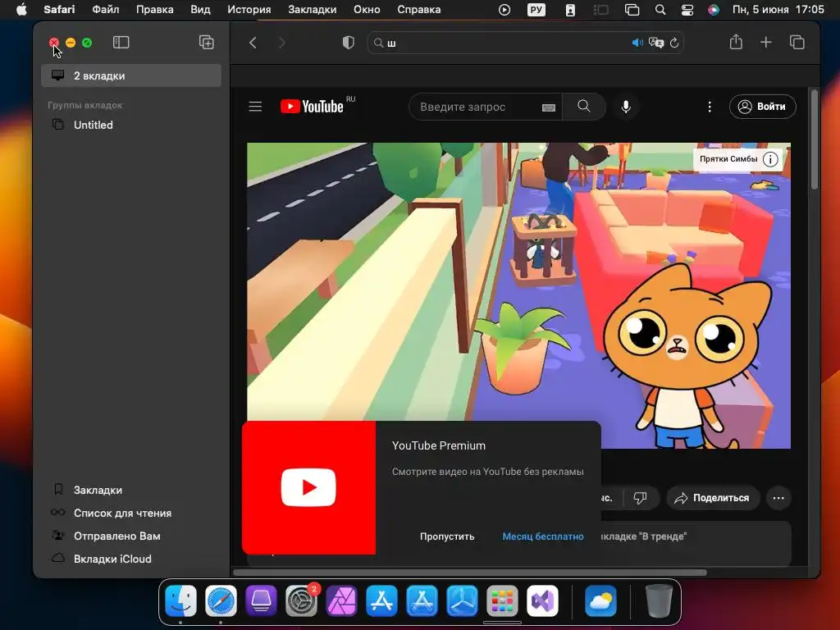Click the YouTube search magnifier button

point(584,107)
